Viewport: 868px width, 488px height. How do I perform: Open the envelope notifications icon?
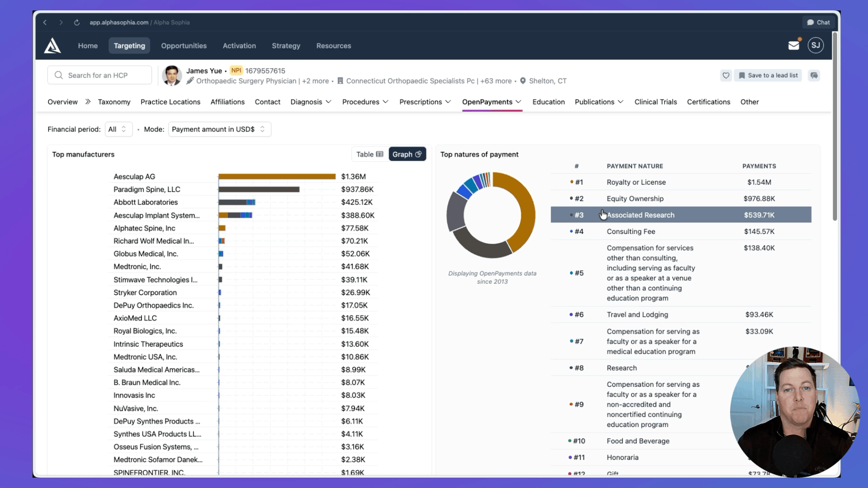(794, 45)
